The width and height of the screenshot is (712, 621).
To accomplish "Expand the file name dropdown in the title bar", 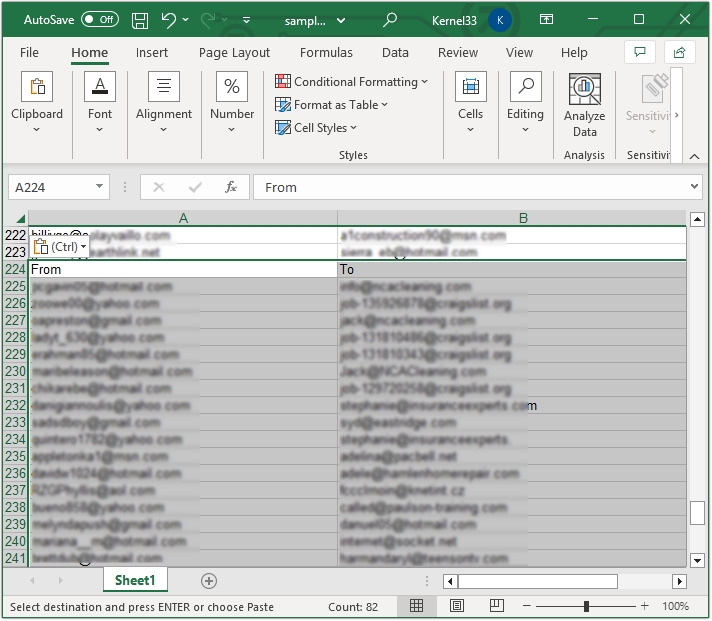I will click(341, 20).
